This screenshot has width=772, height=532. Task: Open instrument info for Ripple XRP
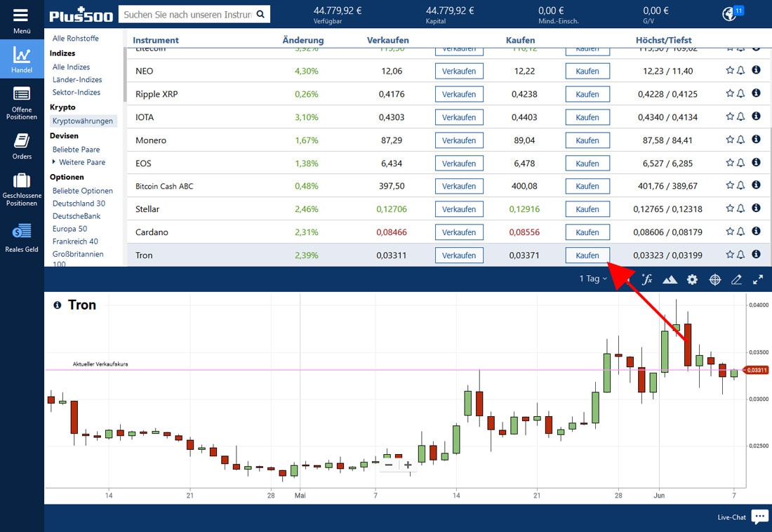pyautogui.click(x=757, y=93)
